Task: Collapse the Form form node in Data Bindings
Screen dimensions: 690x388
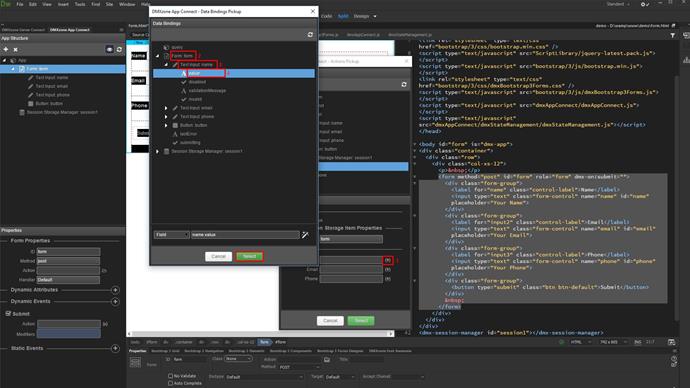Action: (x=158, y=56)
